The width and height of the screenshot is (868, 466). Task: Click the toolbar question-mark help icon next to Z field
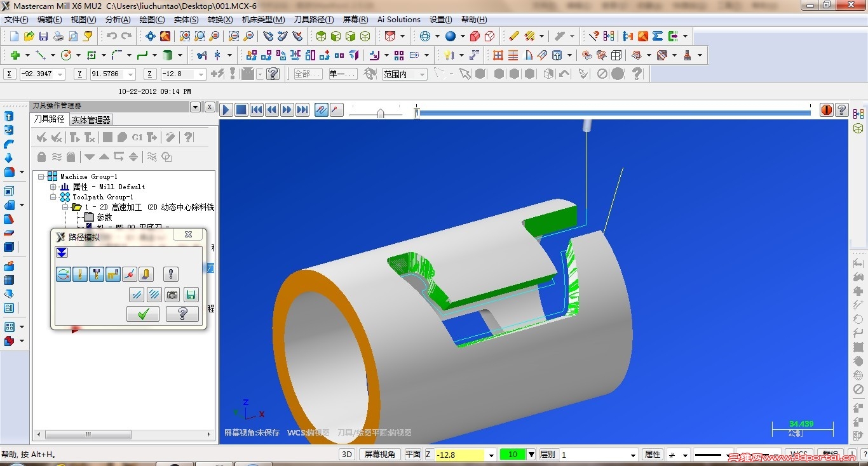[x=273, y=74]
